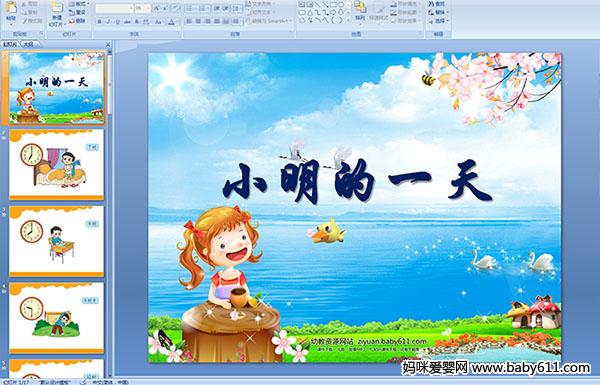Click the 重设 reset slide button
Screen dimensions: 600x385
[78, 12]
